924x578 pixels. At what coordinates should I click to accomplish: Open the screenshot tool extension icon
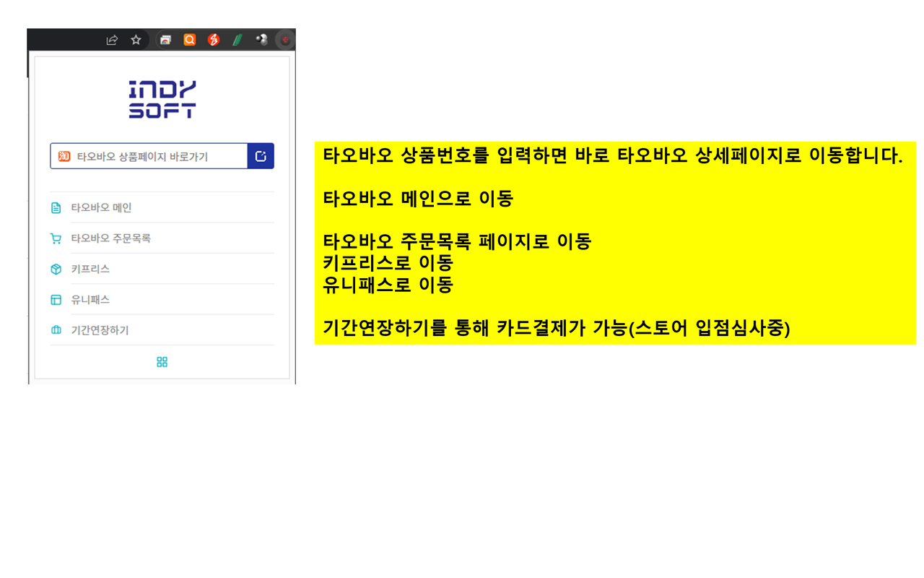[x=165, y=40]
